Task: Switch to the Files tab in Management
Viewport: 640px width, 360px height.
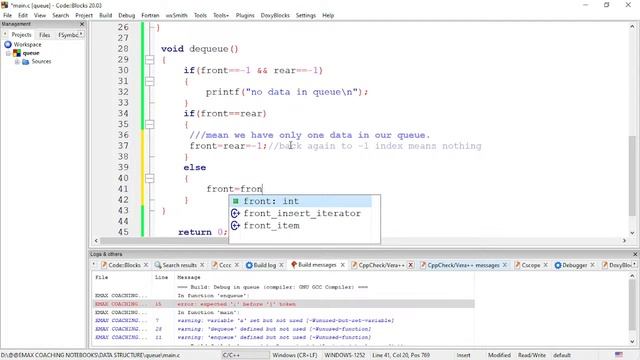Action: (x=44, y=35)
